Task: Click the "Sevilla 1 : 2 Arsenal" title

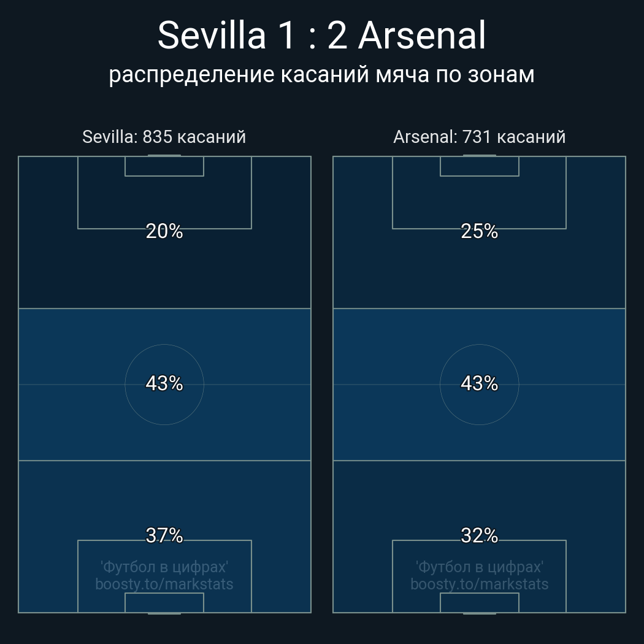Action: 321,36
